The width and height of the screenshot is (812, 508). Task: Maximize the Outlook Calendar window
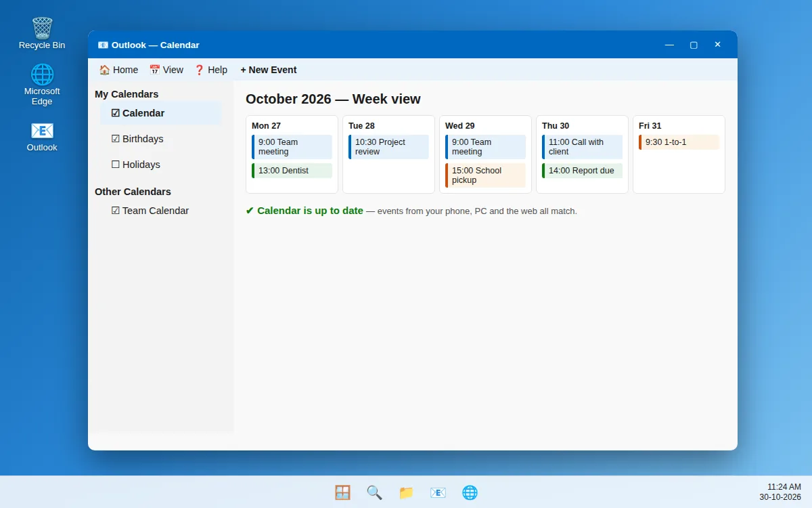pos(694,45)
